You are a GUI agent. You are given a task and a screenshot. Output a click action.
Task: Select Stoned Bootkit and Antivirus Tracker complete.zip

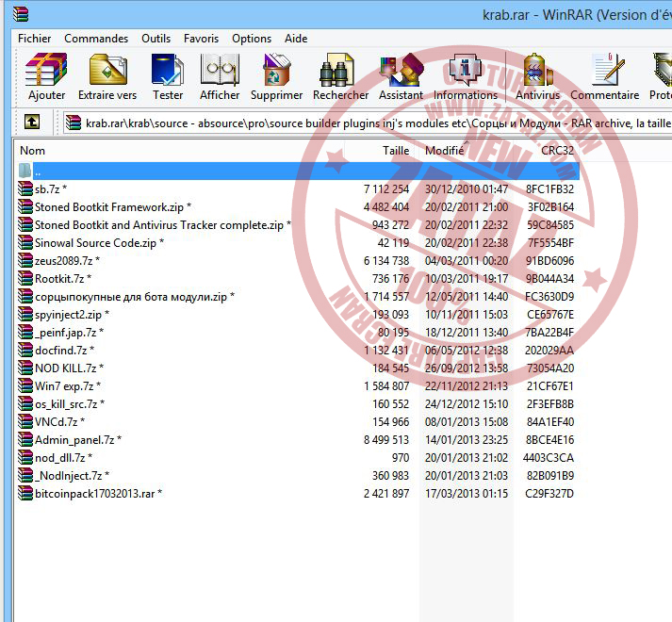point(159,225)
